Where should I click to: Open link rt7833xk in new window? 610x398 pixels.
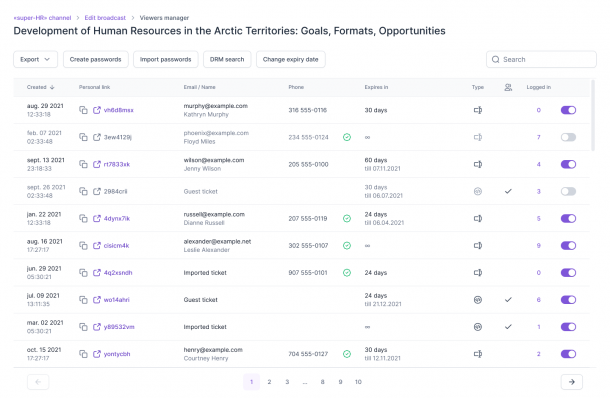pyautogui.click(x=96, y=164)
